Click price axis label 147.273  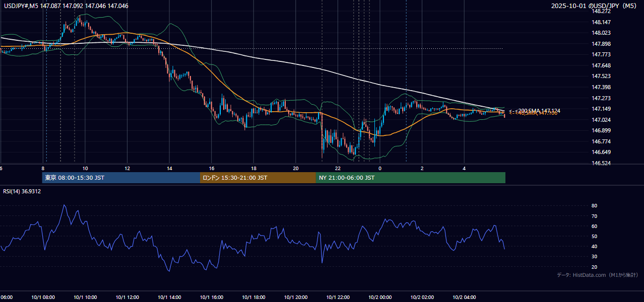(x=602, y=98)
